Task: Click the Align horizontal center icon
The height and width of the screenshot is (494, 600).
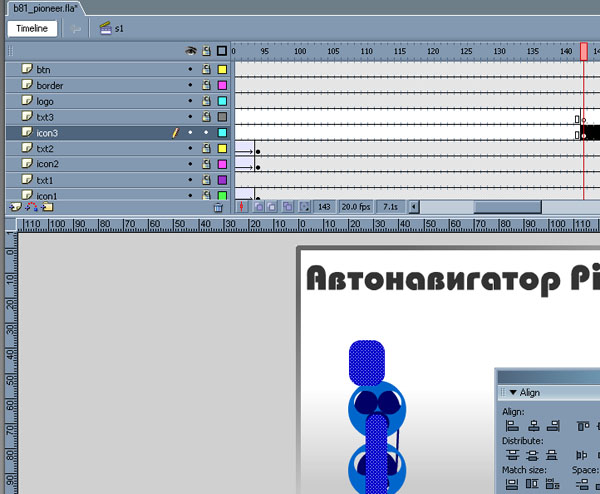Action: pyautogui.click(x=533, y=426)
